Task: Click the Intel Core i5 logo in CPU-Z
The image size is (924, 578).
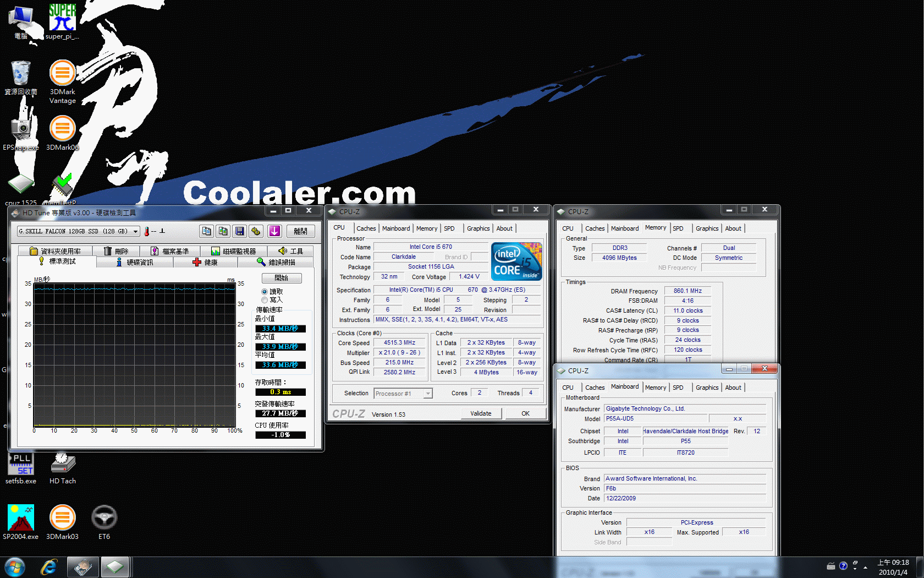Action: tap(516, 261)
